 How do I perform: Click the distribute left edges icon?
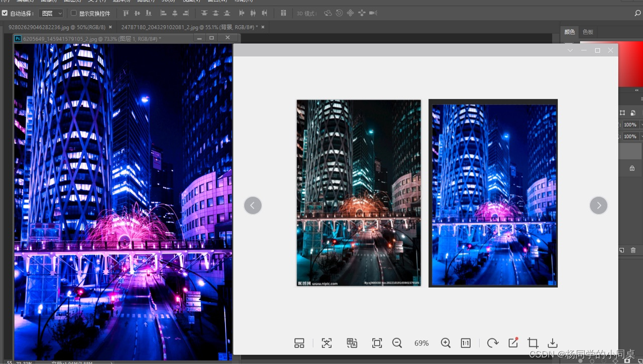242,13
